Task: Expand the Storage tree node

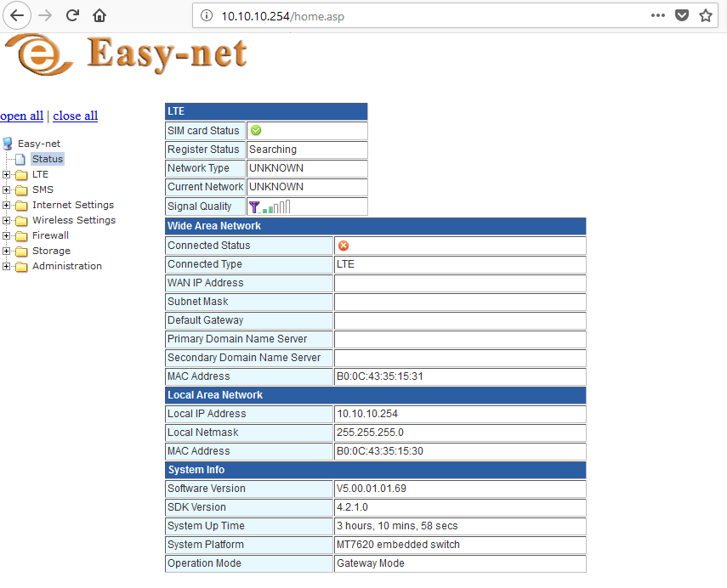Action: tap(6, 252)
